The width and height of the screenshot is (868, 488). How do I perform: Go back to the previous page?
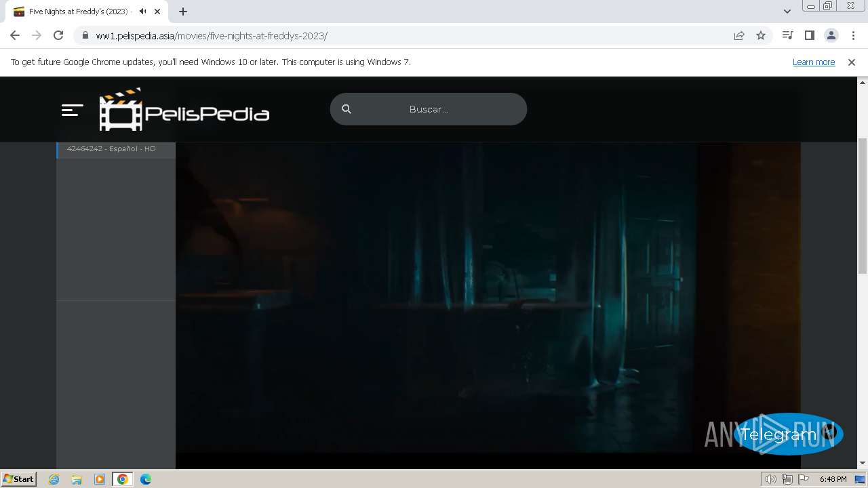[x=15, y=35]
